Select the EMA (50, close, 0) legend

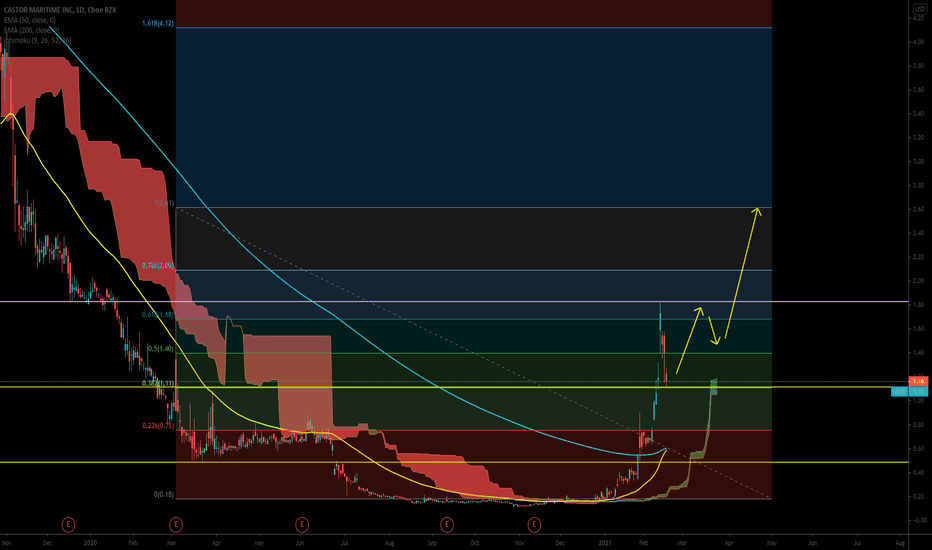click(30, 20)
